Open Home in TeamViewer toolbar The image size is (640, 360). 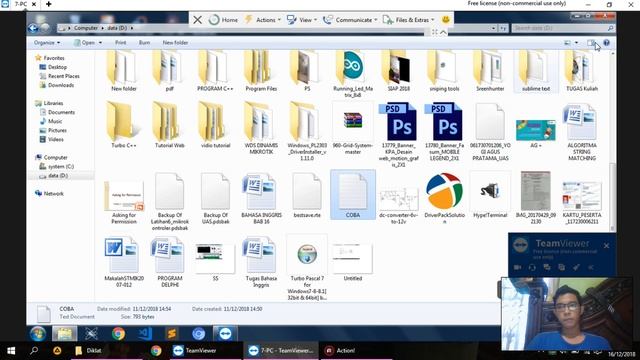(223, 20)
